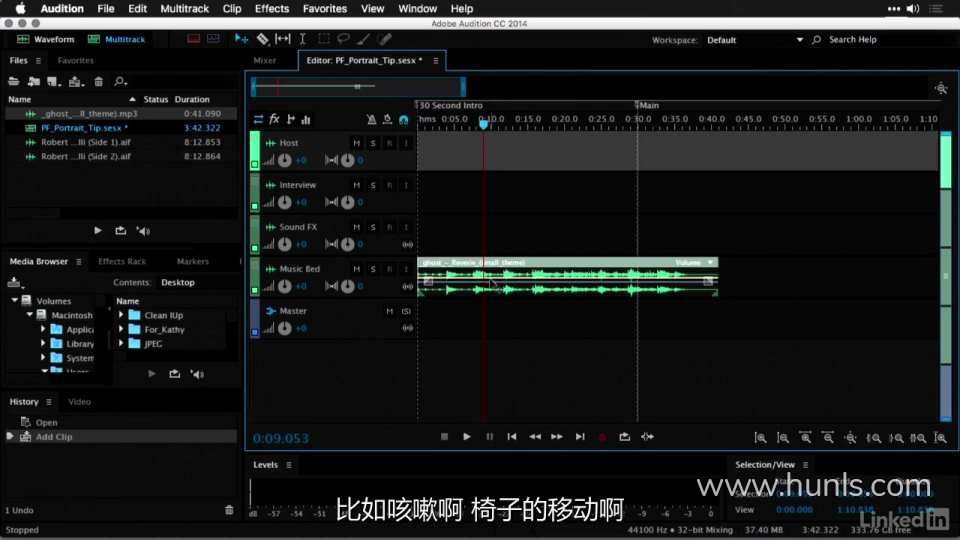Move playhead to previous marker
Image resolution: width=960 pixels, height=540 pixels.
[512, 437]
